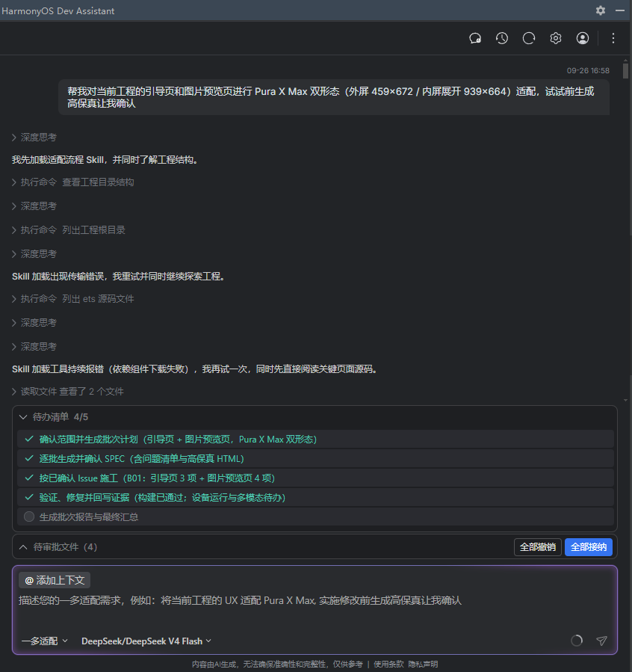Click the 全部撤销 button
The image size is (632, 672).
coord(538,547)
